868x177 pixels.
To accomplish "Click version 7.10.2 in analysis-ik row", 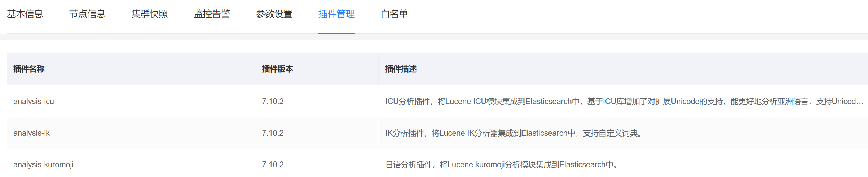I will click(x=273, y=133).
